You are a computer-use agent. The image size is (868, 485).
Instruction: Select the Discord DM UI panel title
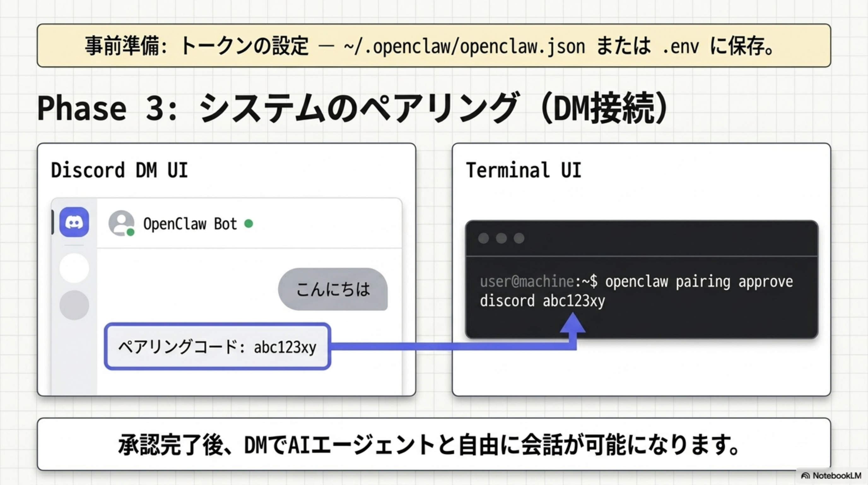120,170
